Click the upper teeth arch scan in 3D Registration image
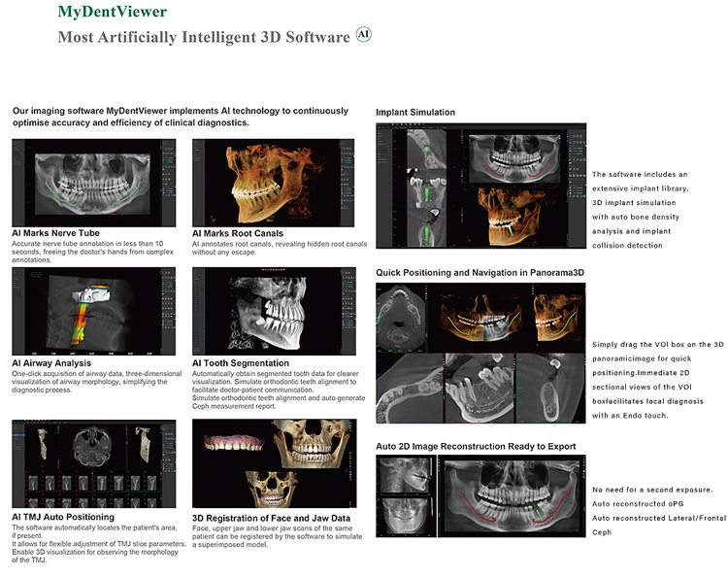Viewport: 728px width, 578px height. click(233, 442)
